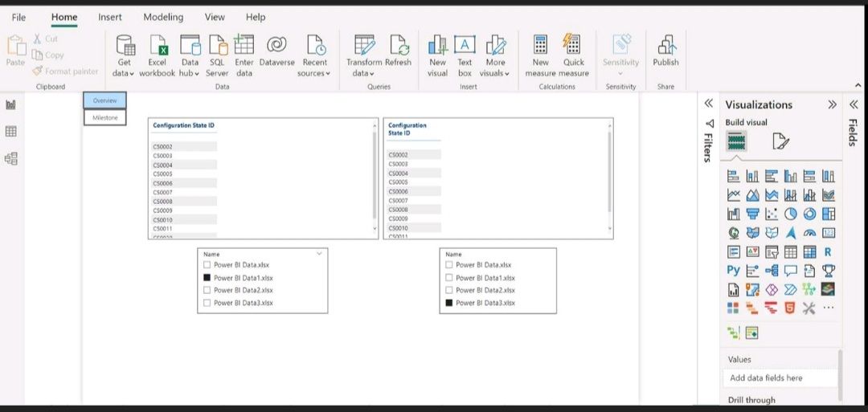Collapse the Visualizations pane chevron

(x=832, y=104)
